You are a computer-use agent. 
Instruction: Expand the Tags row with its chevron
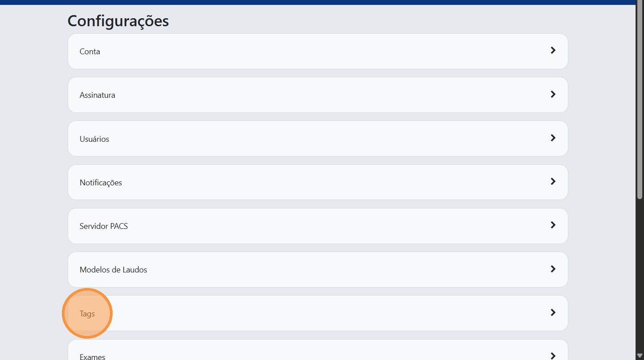(x=553, y=312)
